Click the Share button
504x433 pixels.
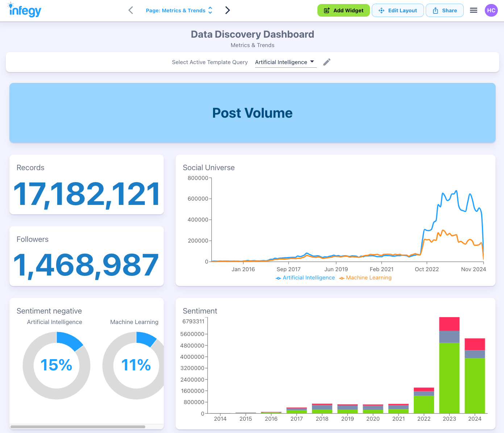point(445,10)
